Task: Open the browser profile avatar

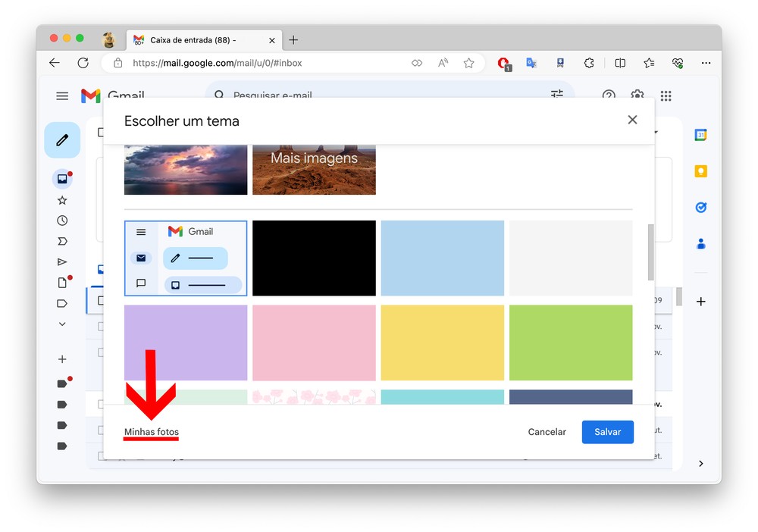Action: pyautogui.click(x=109, y=39)
